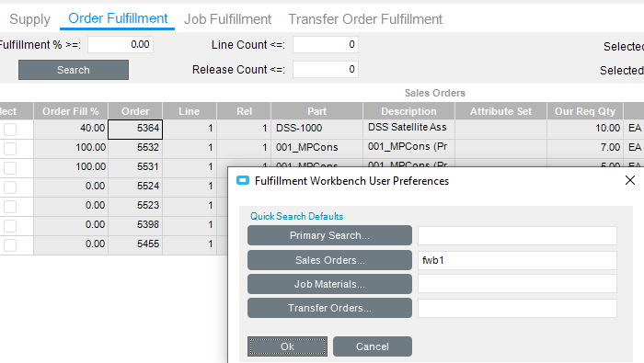The image size is (644, 363).
Task: Select order cell 5531
Action: point(135,168)
